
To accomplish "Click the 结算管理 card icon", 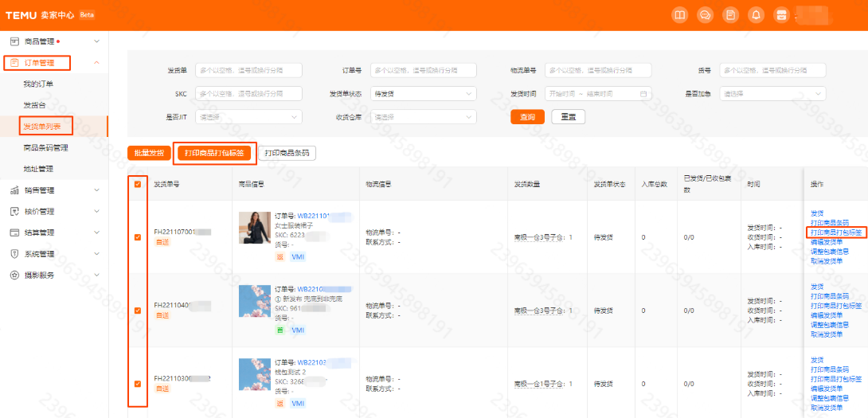I will point(15,232).
